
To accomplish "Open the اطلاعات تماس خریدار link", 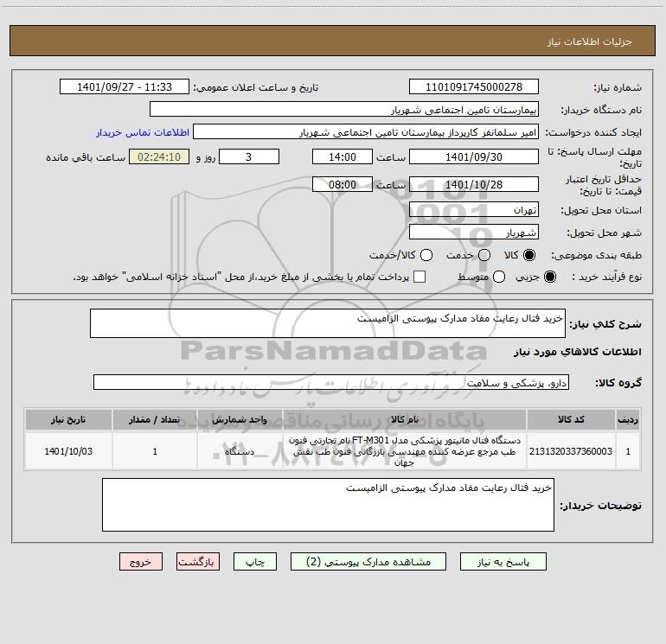I will tap(143, 132).
